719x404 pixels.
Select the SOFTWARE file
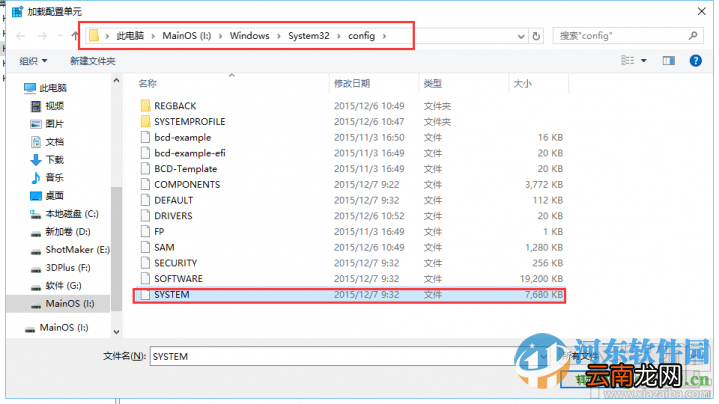(x=351, y=278)
